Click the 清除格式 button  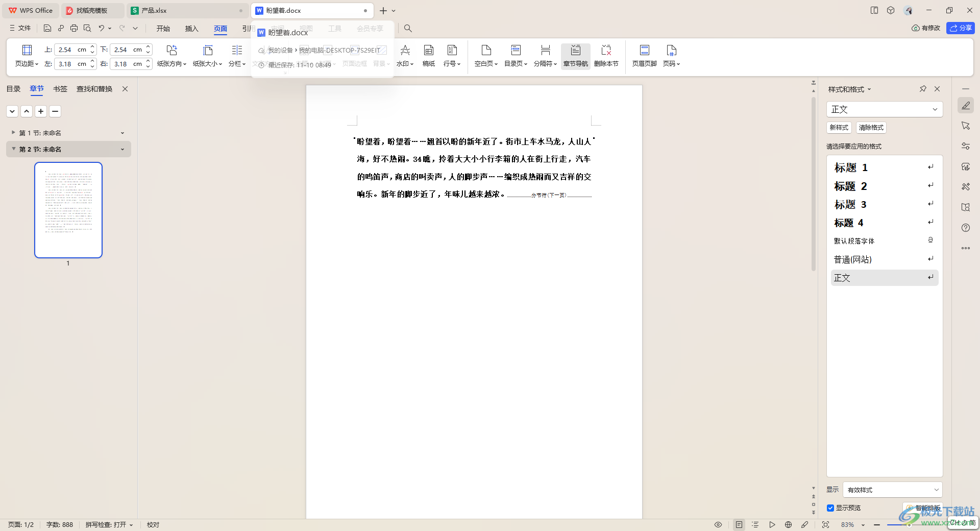[x=871, y=128]
